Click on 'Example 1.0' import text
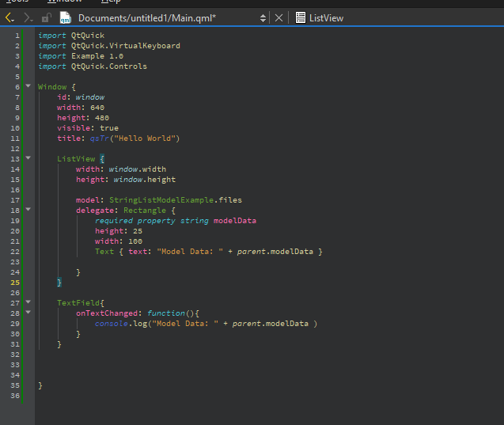Viewport: 504px width, 425px height. (97, 56)
